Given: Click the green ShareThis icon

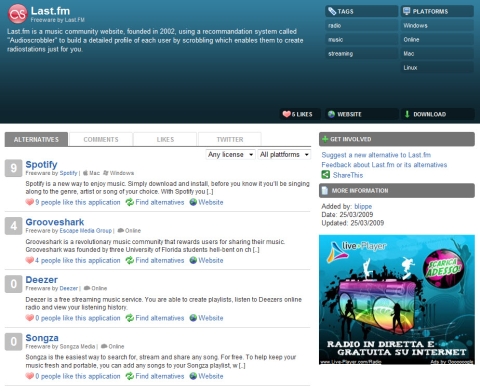Looking at the screenshot, I should [x=326, y=175].
